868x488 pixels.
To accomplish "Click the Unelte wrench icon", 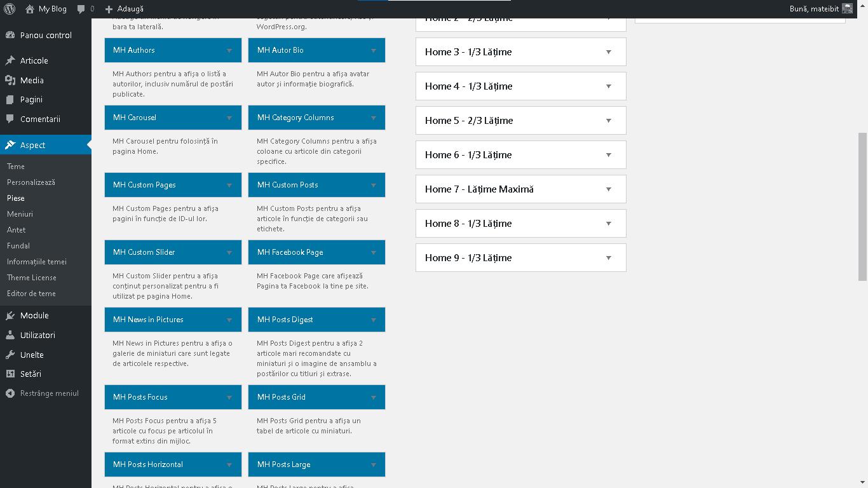I will (10, 355).
